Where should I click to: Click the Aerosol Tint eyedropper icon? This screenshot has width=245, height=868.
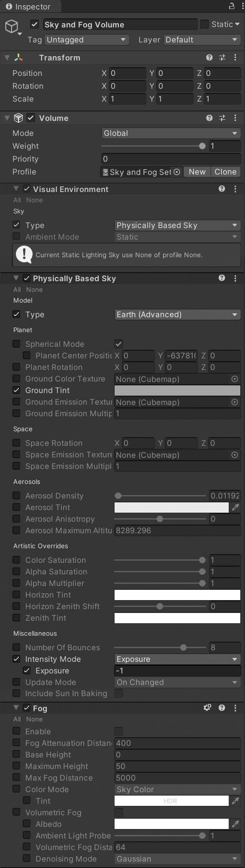[x=236, y=508]
